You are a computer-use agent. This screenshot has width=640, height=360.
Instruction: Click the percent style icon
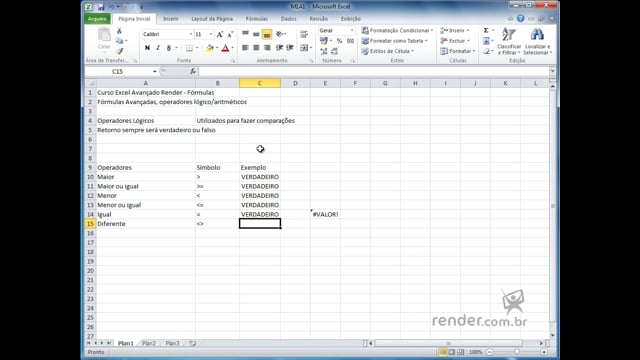[x=339, y=41]
